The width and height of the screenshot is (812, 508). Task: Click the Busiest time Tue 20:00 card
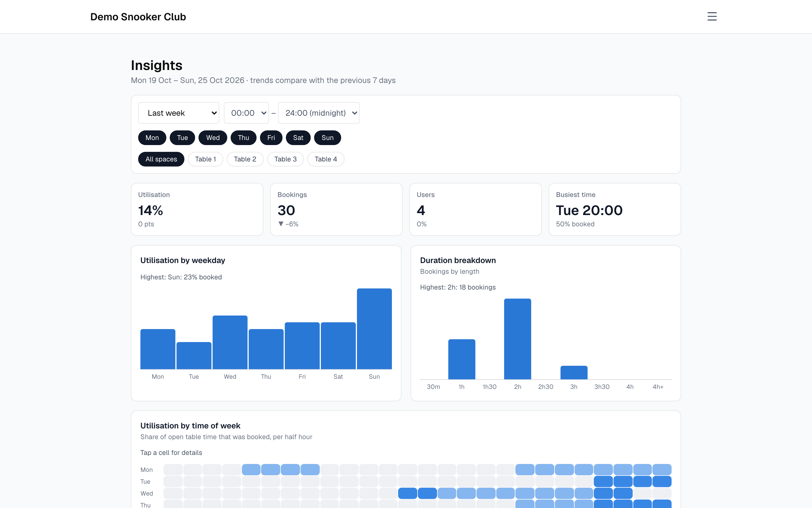615,209
